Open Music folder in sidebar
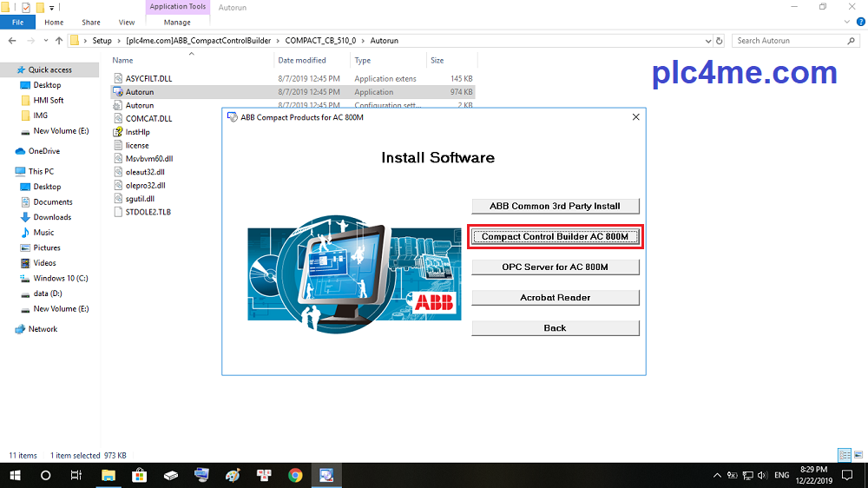 click(x=43, y=232)
